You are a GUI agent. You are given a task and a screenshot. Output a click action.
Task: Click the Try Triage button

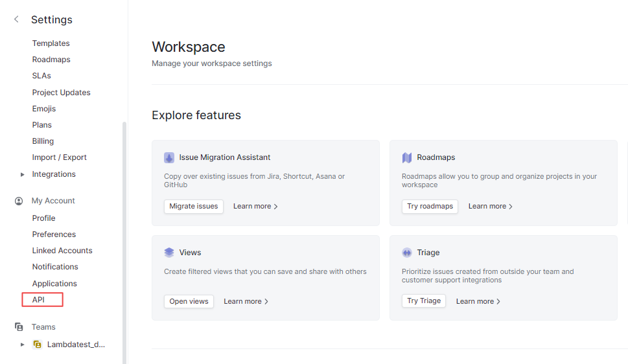(424, 301)
